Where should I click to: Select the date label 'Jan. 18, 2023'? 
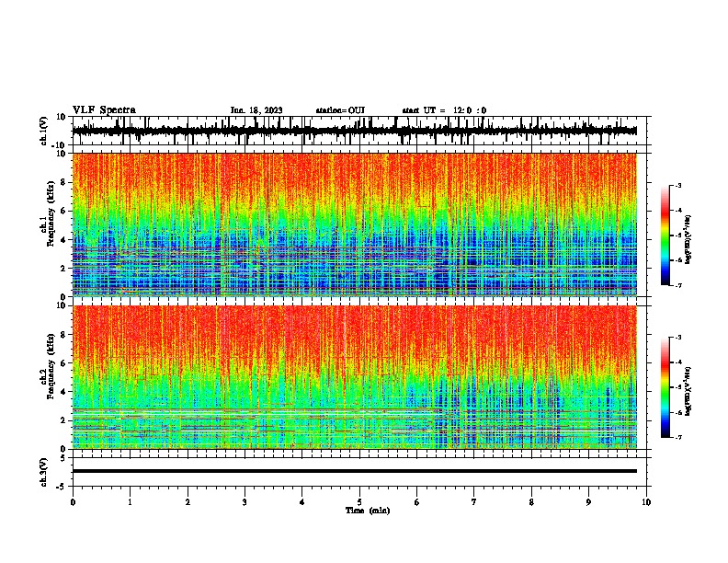coord(256,110)
